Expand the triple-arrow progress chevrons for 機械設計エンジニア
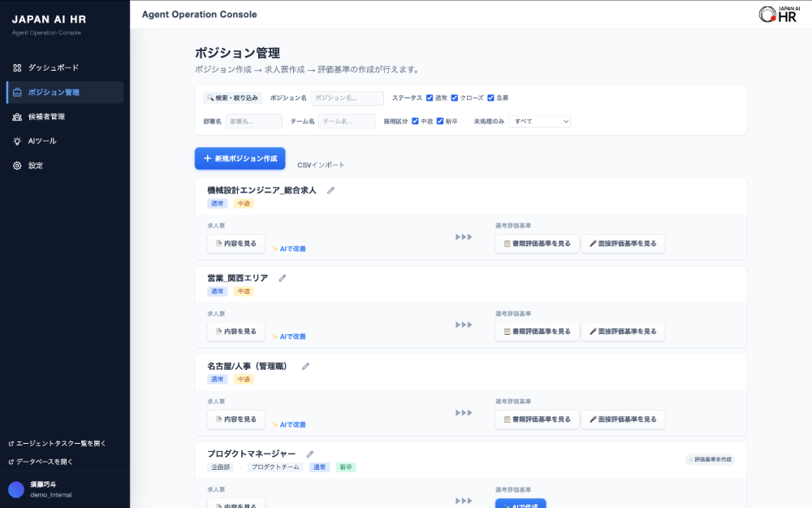812x508 pixels. 464,236
